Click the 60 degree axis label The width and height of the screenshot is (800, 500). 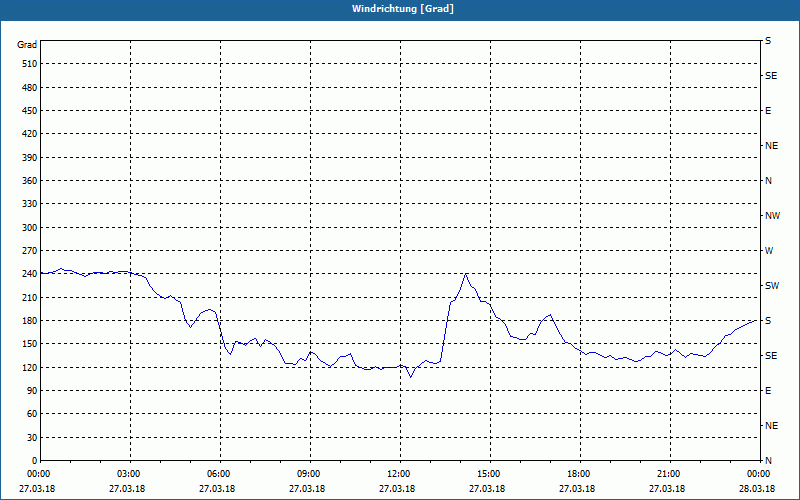pos(32,414)
